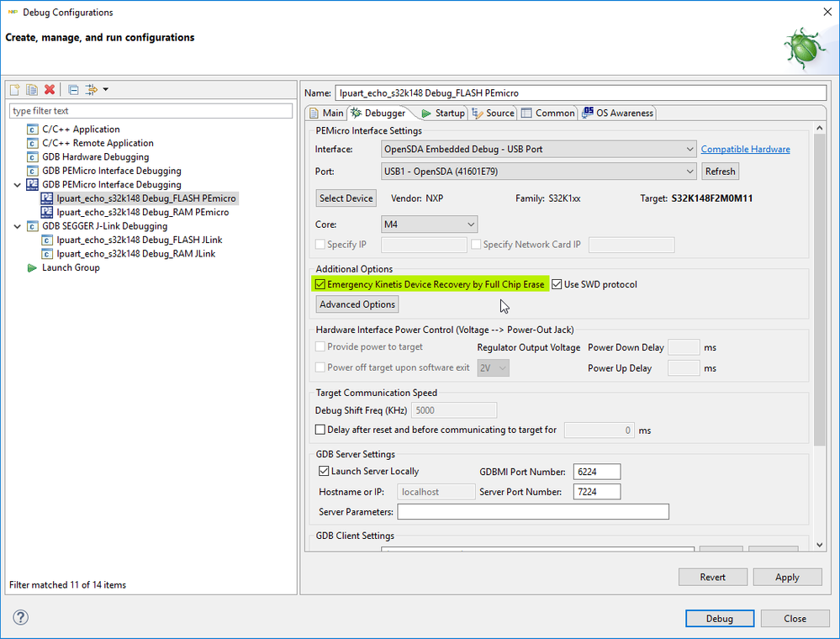The image size is (840, 639).
Task: Toggle Provide power to target checkbox
Action: click(x=320, y=346)
